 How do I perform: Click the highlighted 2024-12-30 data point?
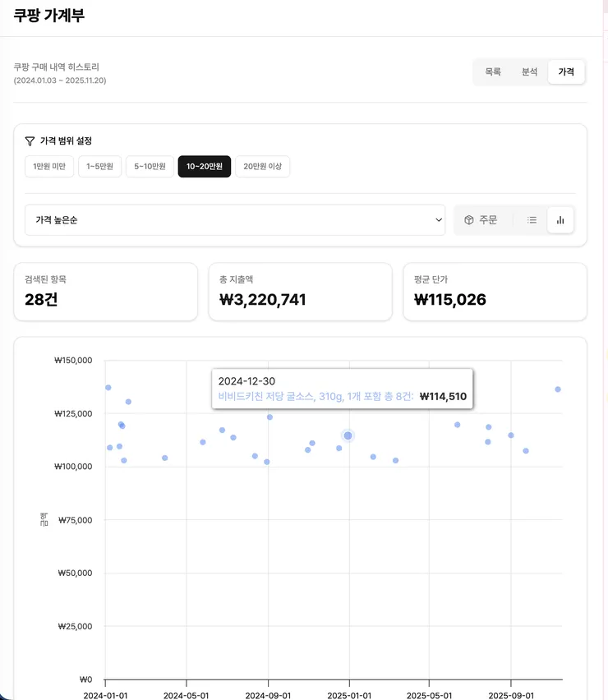[348, 435]
